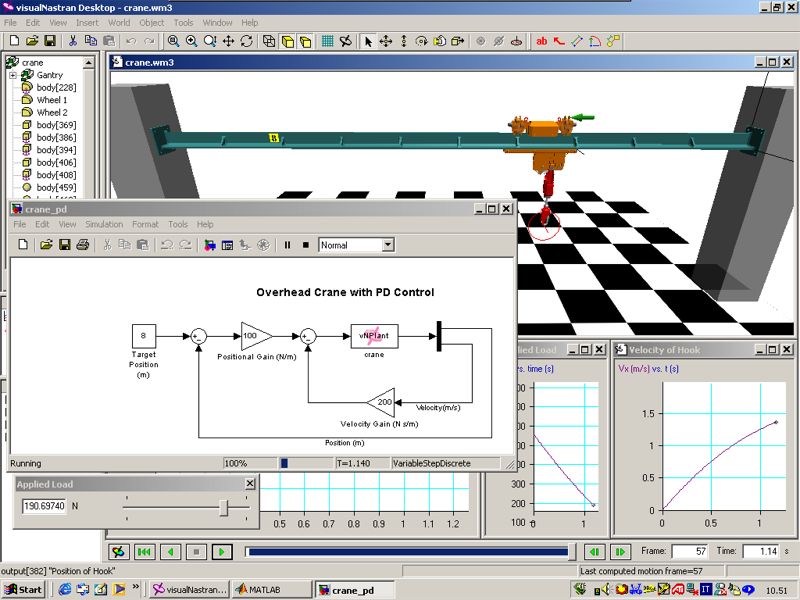Click the Positional Gain 100 block

(255, 336)
